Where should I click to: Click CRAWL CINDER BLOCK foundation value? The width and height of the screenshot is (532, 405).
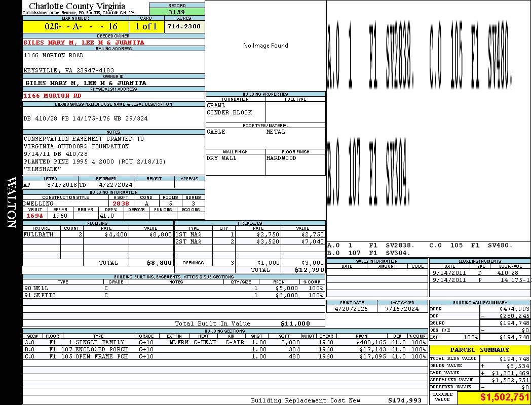[x=230, y=109]
